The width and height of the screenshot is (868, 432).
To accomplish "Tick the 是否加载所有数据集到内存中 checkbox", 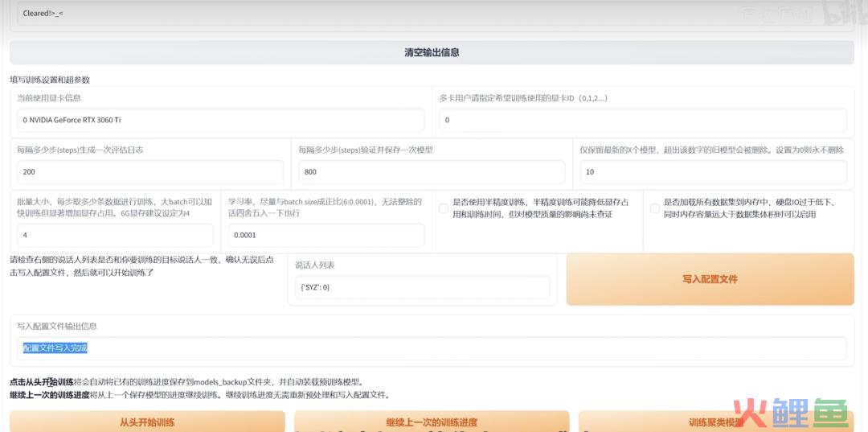I will pos(655,208).
